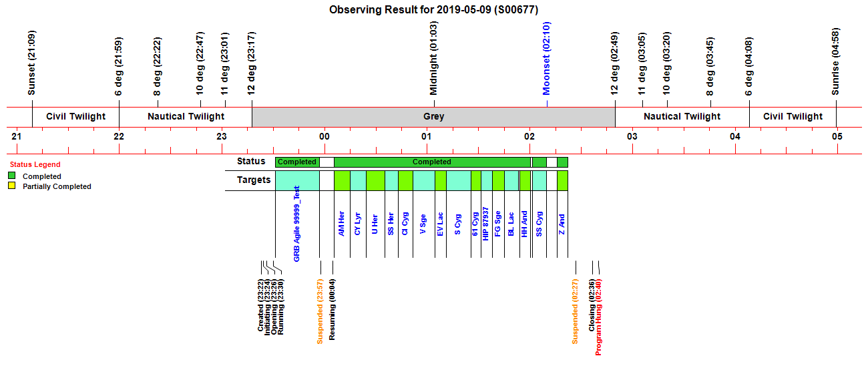
Task: Click the 10 deg (03:20) marker label
Action: [667, 63]
